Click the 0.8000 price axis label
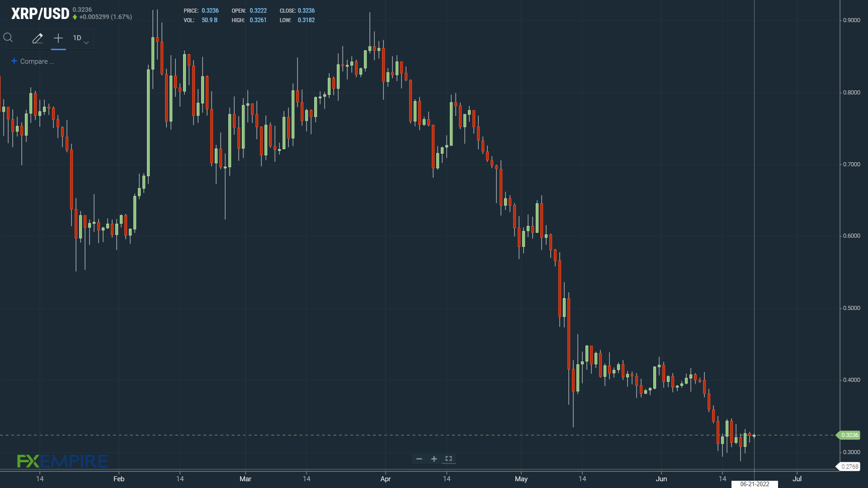This screenshot has height=488, width=868. (x=851, y=93)
